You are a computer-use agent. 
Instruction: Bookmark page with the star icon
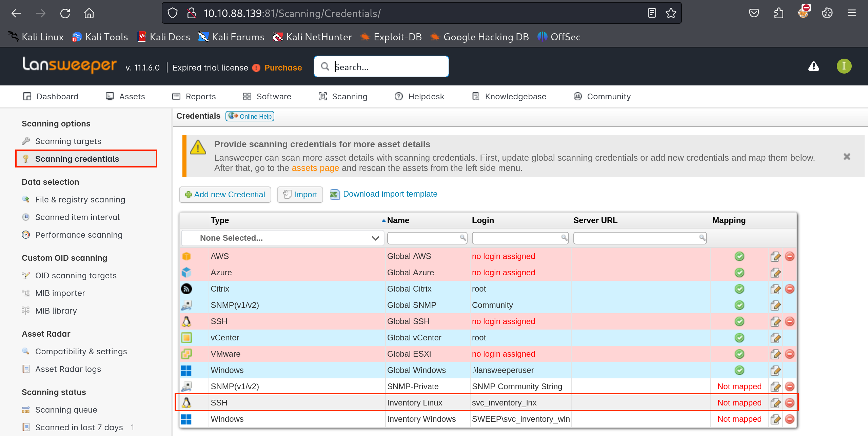(x=671, y=13)
